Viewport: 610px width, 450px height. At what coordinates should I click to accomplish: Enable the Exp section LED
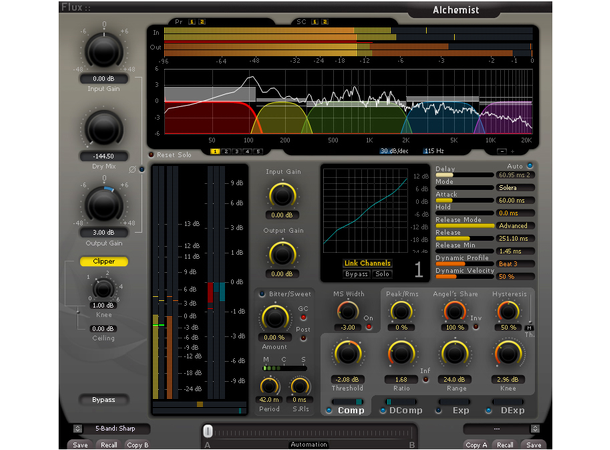[x=439, y=410]
